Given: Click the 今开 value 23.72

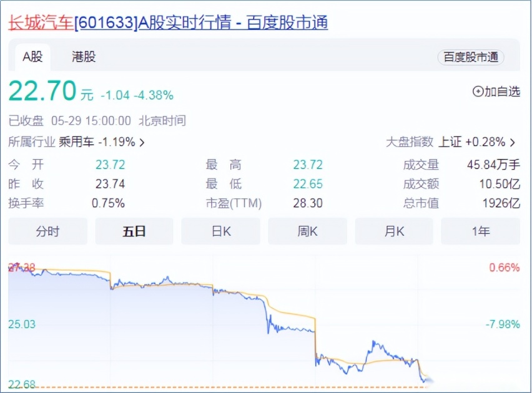Looking at the screenshot, I should 111,165.
